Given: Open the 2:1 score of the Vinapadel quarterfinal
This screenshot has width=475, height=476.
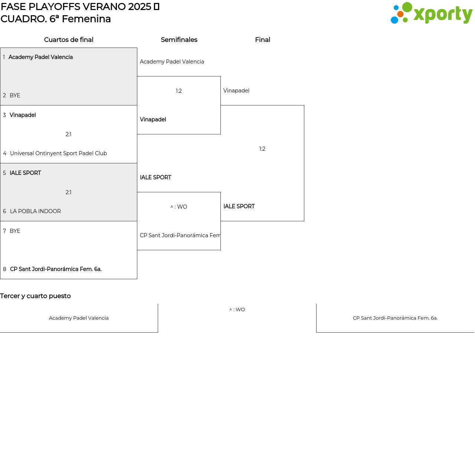Looking at the screenshot, I should (x=69, y=134).
